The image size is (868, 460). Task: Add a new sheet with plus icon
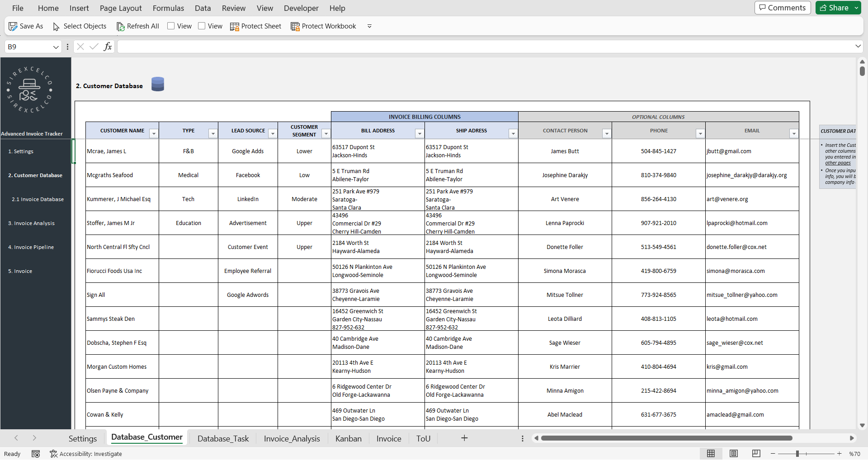pyautogui.click(x=464, y=438)
